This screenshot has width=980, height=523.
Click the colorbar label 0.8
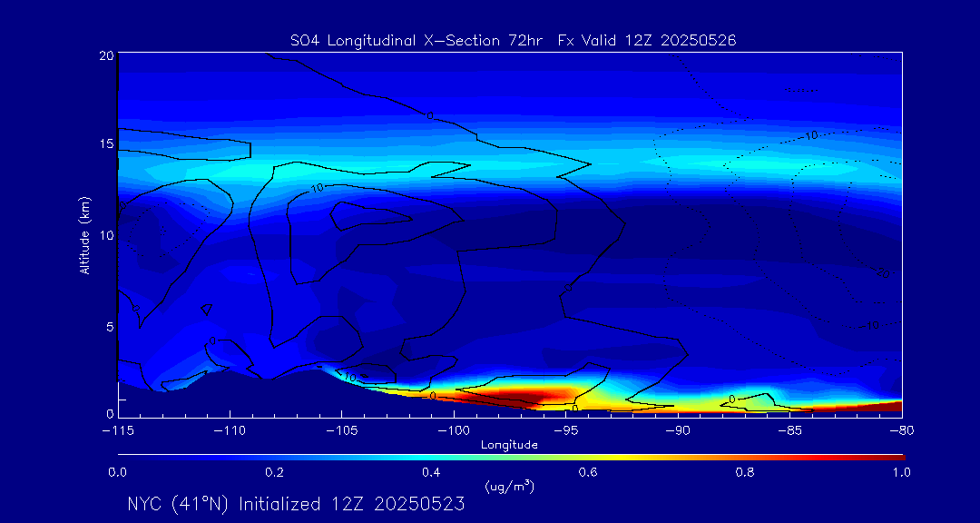744,472
